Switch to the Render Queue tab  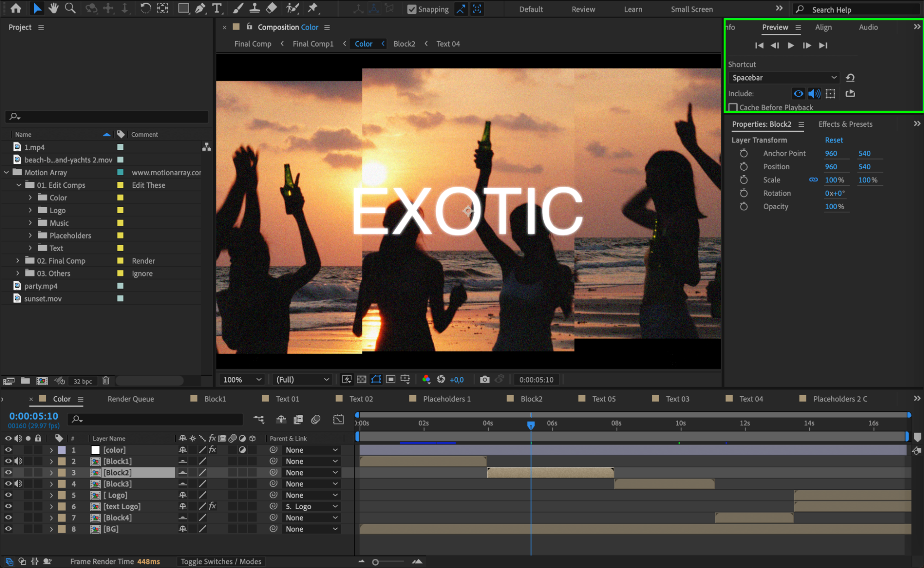[x=130, y=399]
